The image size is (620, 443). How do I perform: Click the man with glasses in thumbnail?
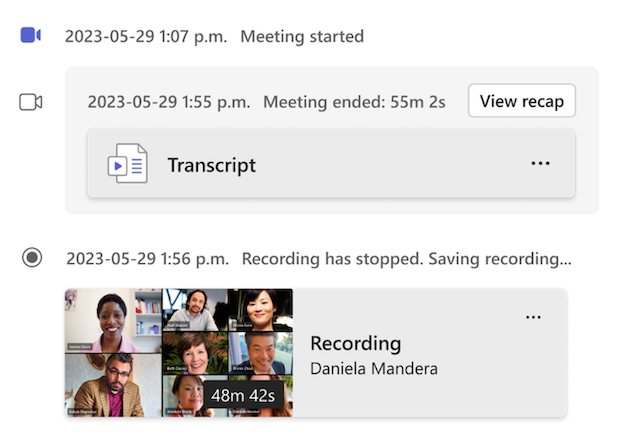point(113,385)
